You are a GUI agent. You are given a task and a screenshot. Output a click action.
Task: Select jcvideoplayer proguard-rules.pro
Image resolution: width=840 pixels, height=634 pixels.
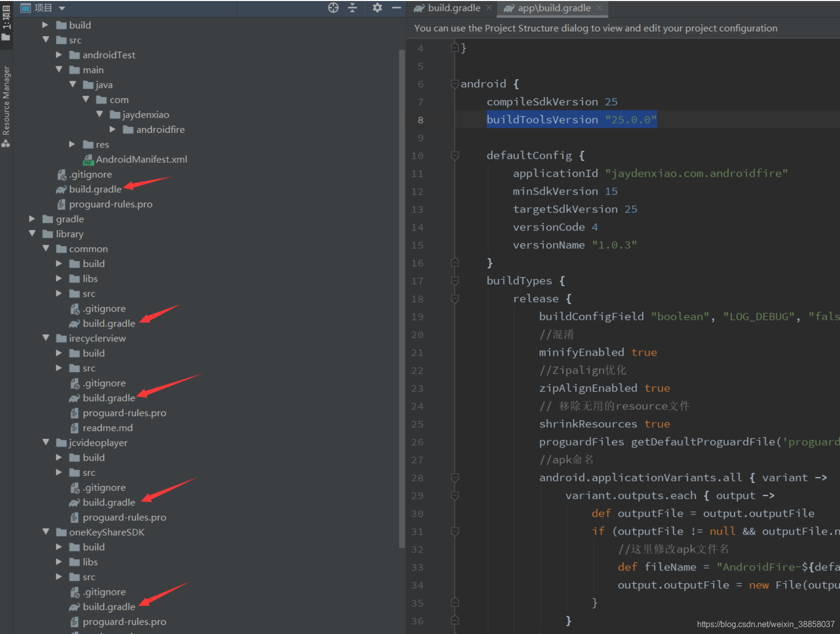[x=118, y=517]
